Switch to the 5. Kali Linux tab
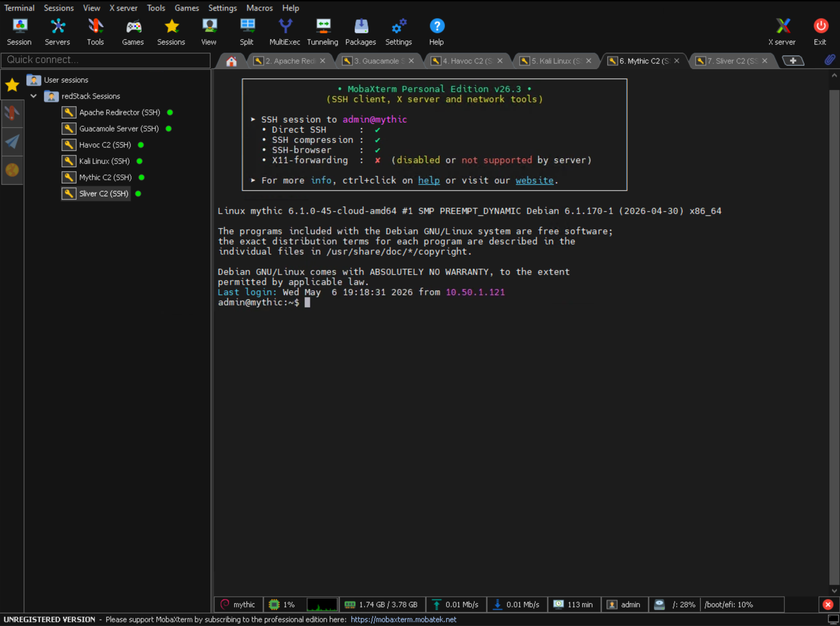Viewport: 840px width, 626px height. tap(556, 61)
